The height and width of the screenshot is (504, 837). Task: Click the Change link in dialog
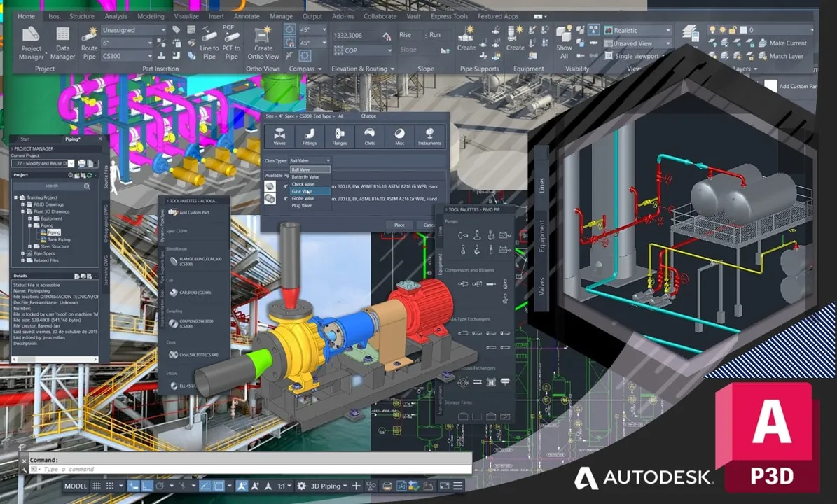point(368,115)
